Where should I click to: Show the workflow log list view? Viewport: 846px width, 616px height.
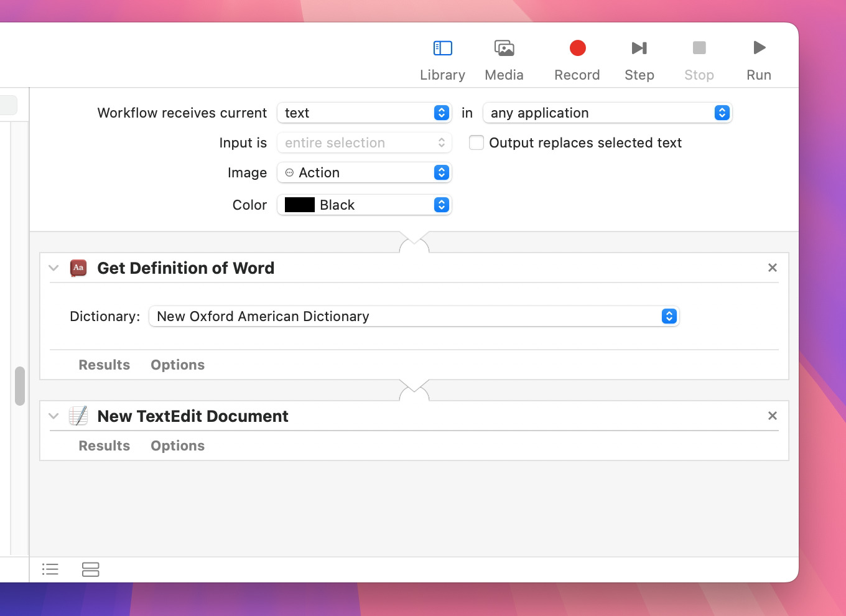coord(50,569)
